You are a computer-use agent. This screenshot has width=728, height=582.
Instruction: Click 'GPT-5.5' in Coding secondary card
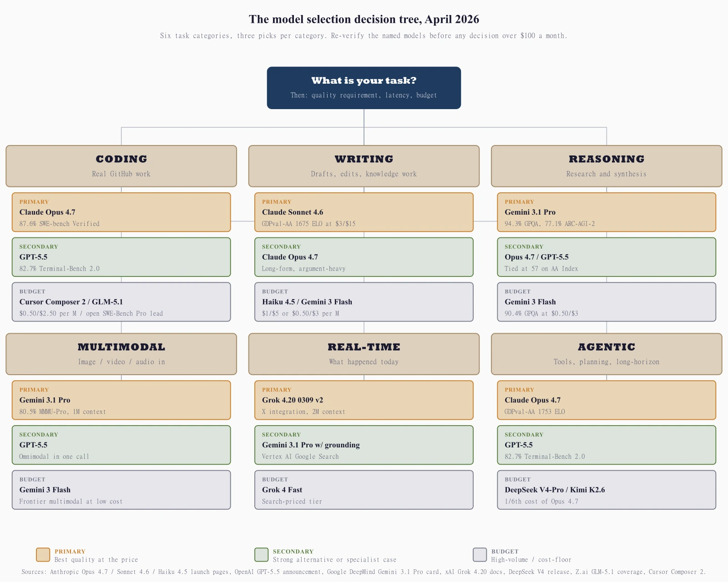tap(33, 257)
